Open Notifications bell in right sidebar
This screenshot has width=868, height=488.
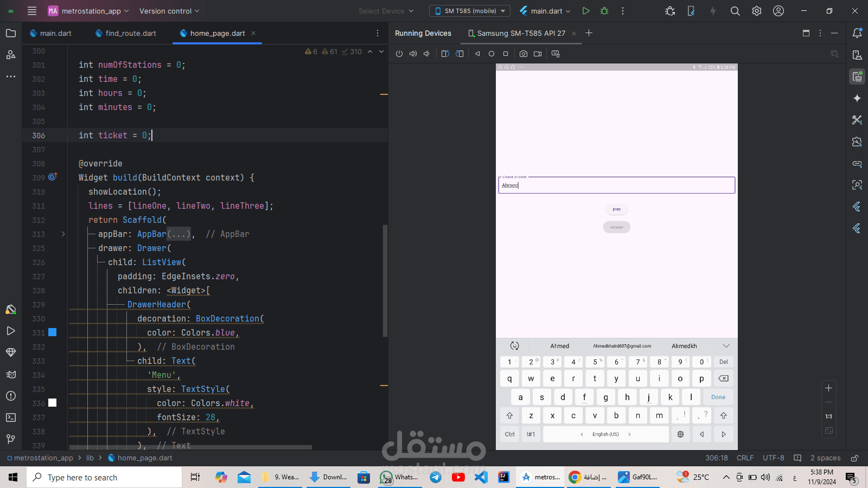click(857, 33)
